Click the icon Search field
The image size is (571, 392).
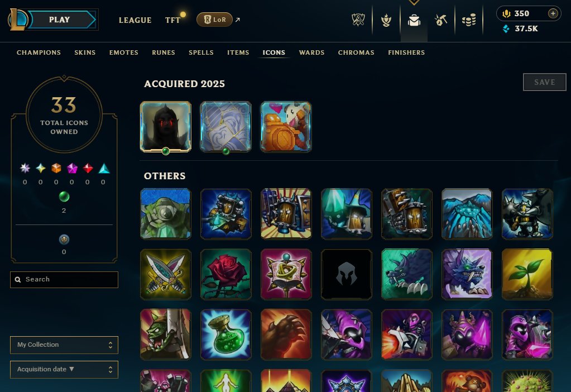64,279
